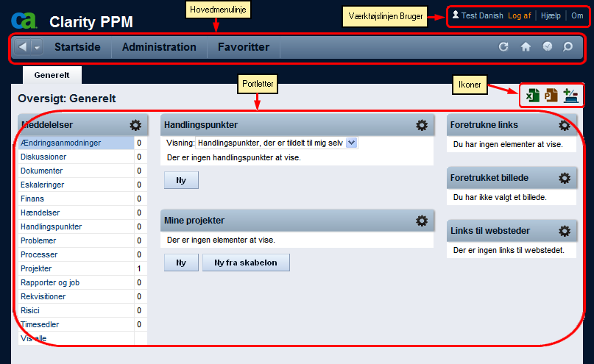Open the Rekvisitioner link
Viewport: 594px width, 364px height.
[43, 296]
